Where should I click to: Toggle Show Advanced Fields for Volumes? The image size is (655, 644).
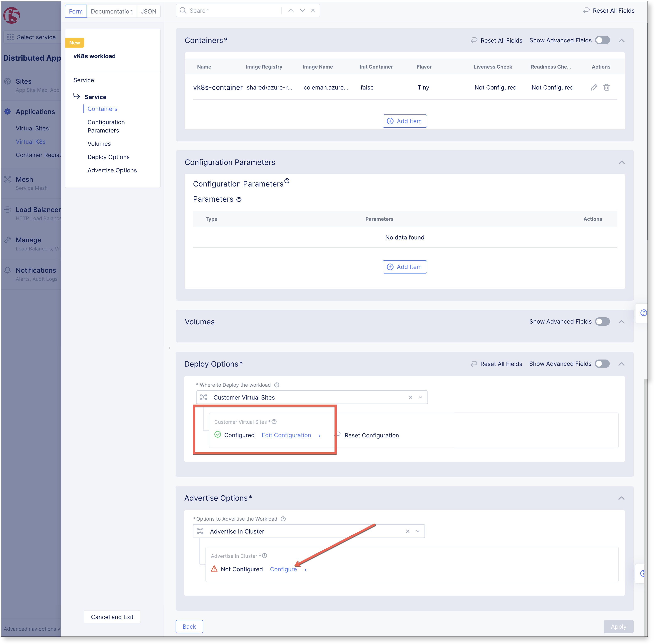602,322
